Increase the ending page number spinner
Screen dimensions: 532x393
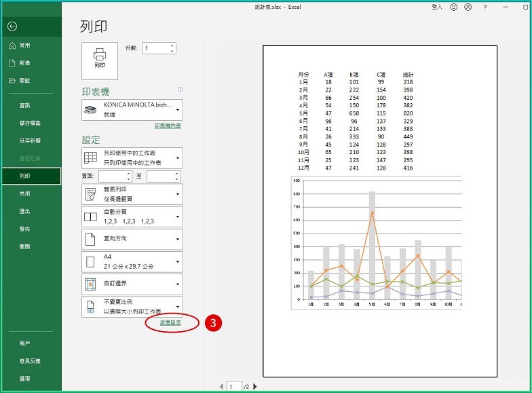[176, 174]
